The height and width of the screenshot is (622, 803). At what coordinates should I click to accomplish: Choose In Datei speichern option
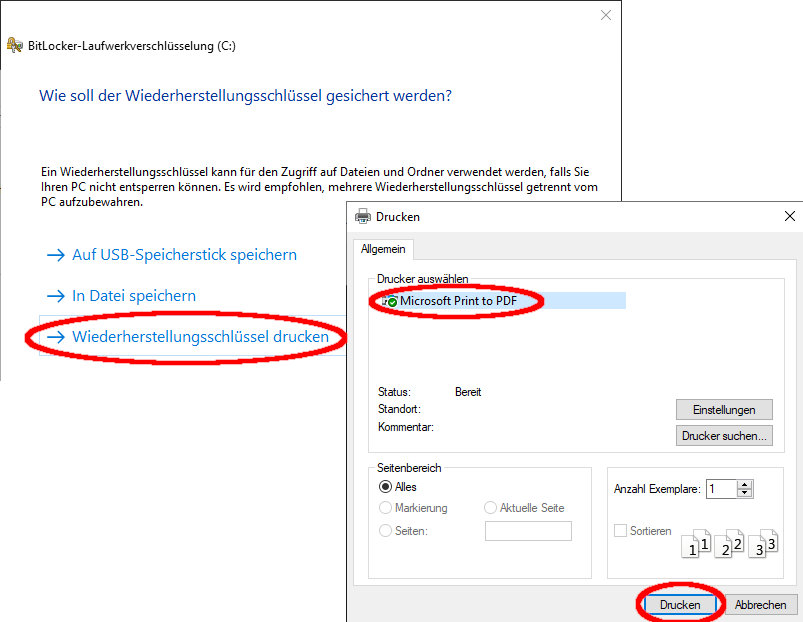coord(134,296)
